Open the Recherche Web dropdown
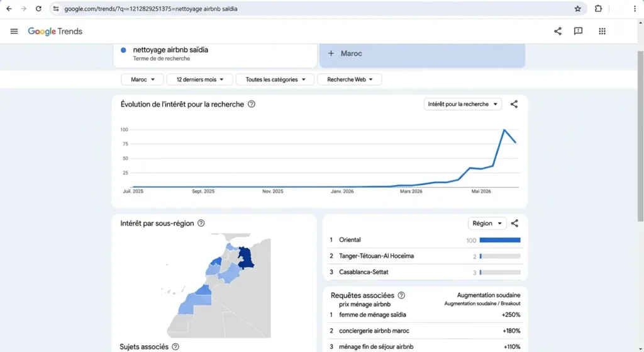 [350, 79]
